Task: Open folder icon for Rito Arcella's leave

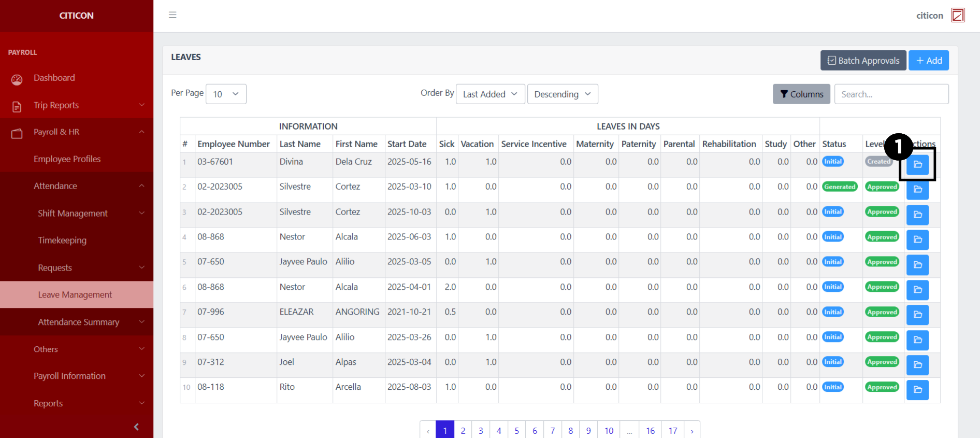Action: 917,390
